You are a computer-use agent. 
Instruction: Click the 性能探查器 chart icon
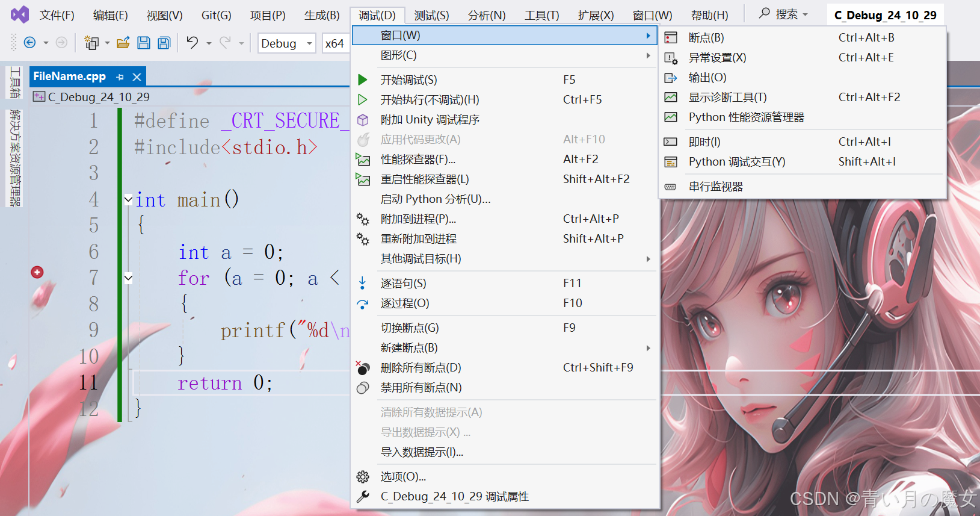(x=363, y=160)
